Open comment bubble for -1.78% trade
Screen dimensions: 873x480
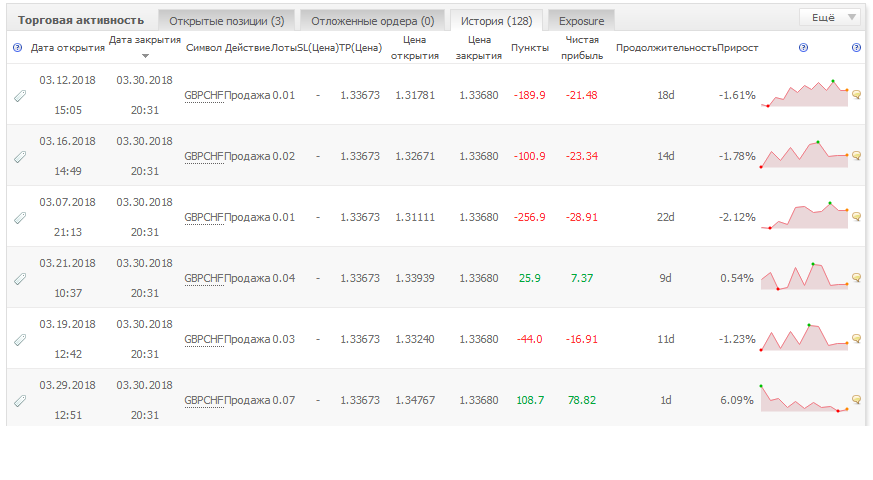pos(856,155)
